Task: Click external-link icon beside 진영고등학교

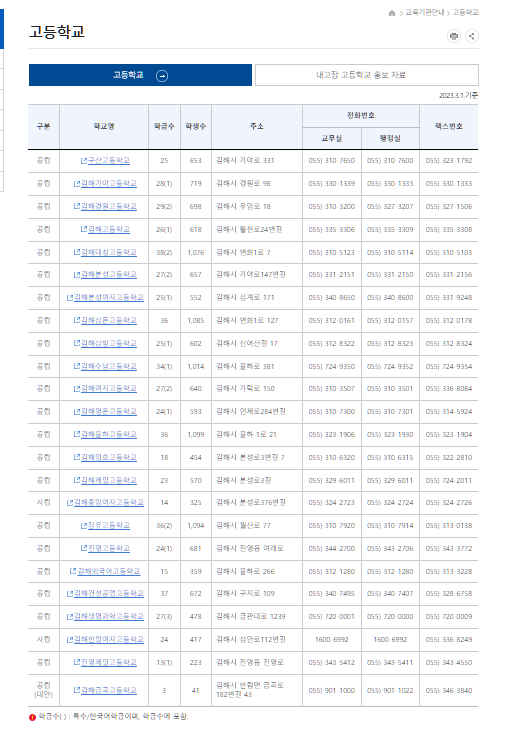Action: pos(84,548)
